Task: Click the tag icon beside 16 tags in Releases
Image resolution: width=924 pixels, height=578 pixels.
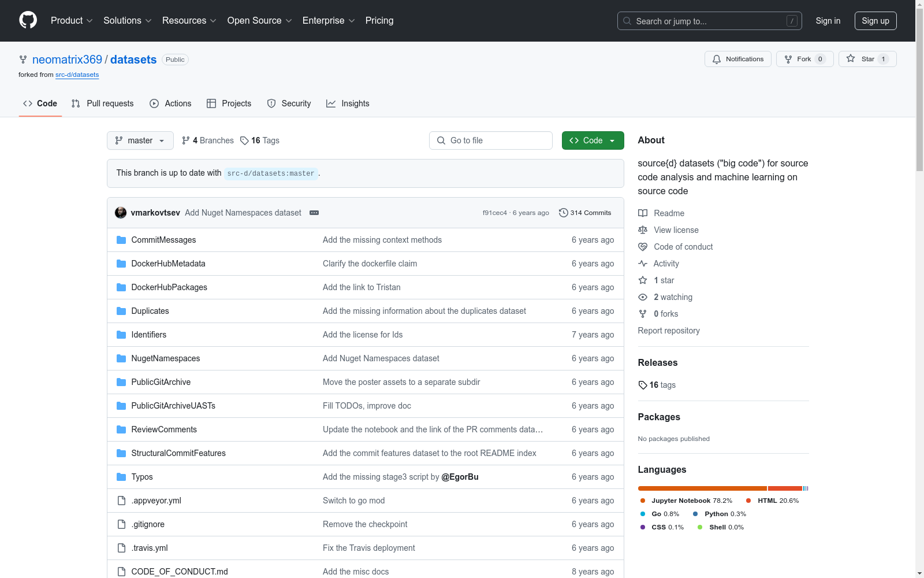Action: 643,385
